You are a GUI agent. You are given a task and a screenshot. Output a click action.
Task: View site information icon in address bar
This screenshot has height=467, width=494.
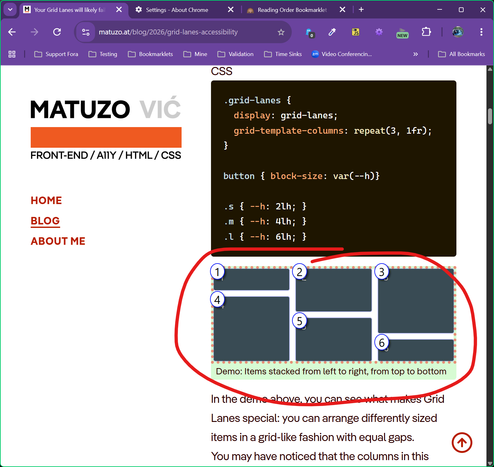[x=86, y=32]
